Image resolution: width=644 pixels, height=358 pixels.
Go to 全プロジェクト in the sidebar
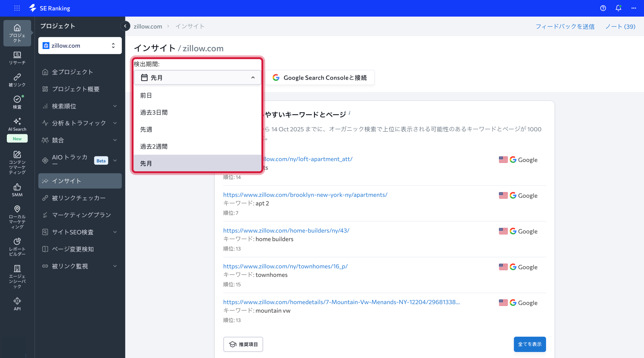click(72, 72)
